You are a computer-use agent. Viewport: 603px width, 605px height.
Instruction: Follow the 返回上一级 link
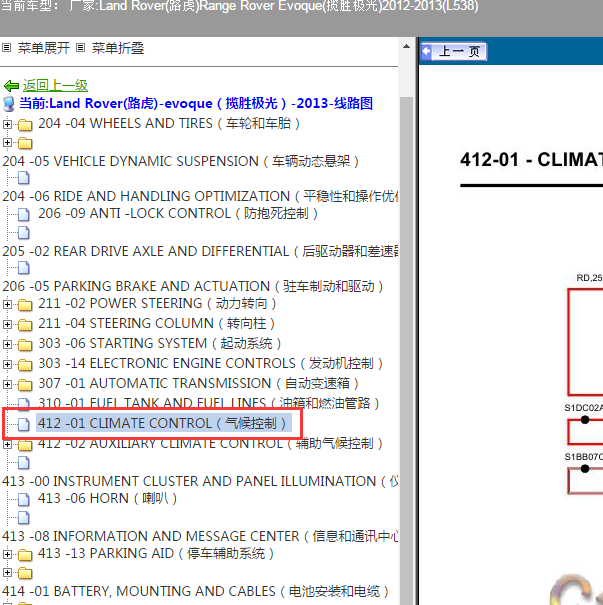tap(55, 85)
